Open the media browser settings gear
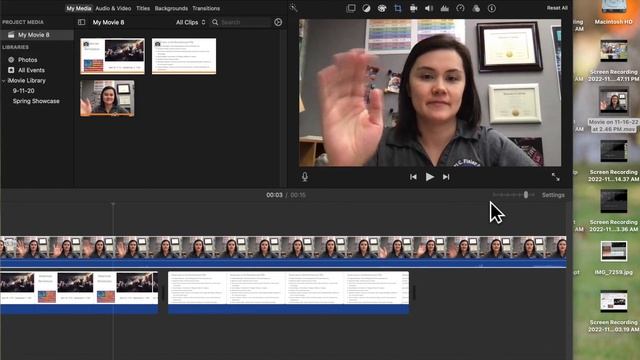640x360 pixels. (x=278, y=22)
